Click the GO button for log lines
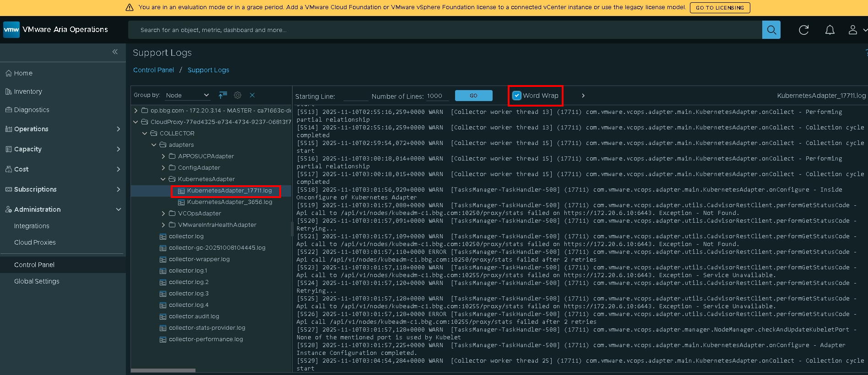868x375 pixels. pyautogui.click(x=473, y=96)
